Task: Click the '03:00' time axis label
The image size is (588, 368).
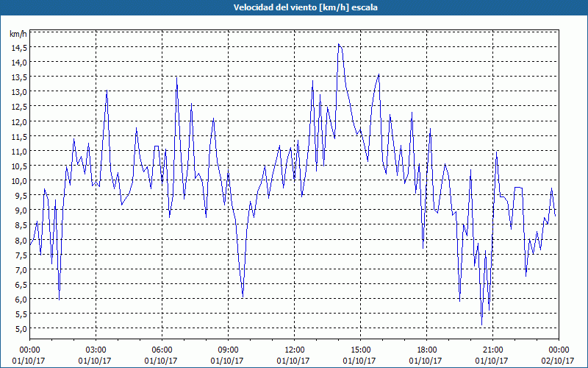Action: (x=96, y=350)
